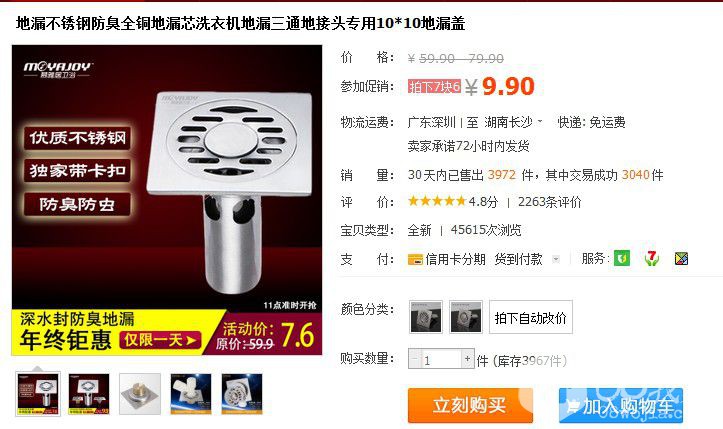Click the credit card installment icon
The width and height of the screenshot is (723, 429).
415,260
